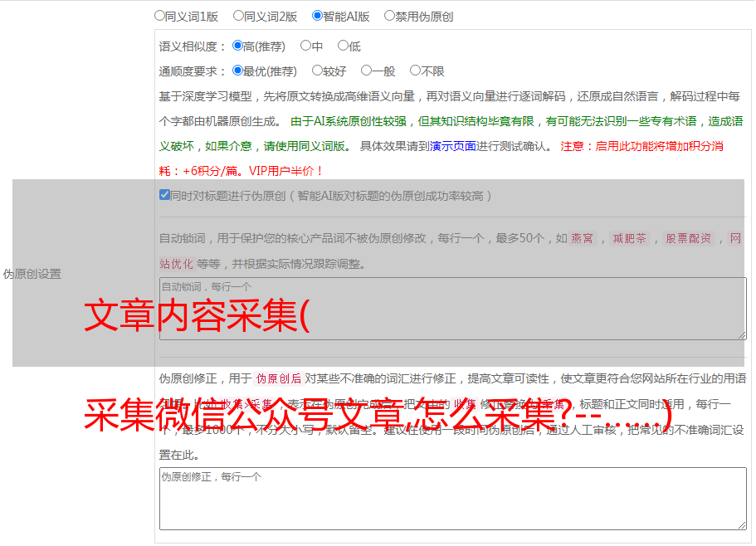Image resolution: width=756 pixels, height=546 pixels.
Task: Choose 最优(推荐) for 通顺度要求
Action: 237,71
